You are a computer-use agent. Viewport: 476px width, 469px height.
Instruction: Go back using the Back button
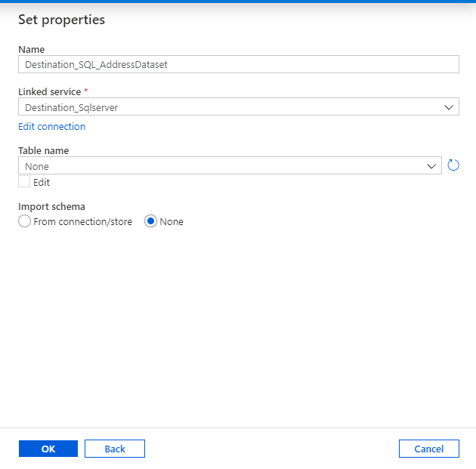tap(114, 449)
